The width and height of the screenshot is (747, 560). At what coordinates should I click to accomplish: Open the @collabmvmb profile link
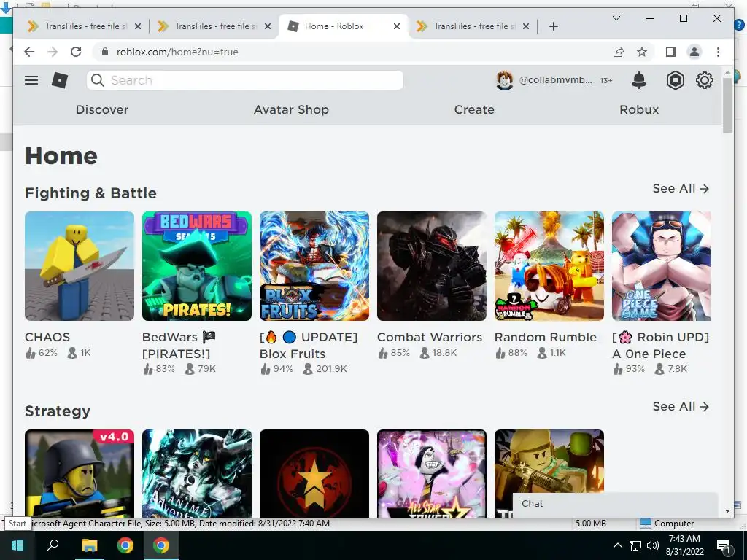(555, 80)
